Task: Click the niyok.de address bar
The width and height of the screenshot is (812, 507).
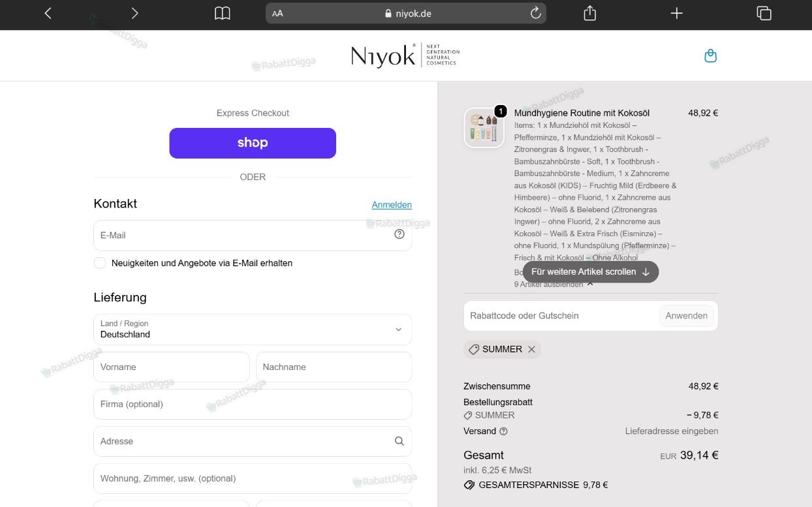Action: point(405,13)
